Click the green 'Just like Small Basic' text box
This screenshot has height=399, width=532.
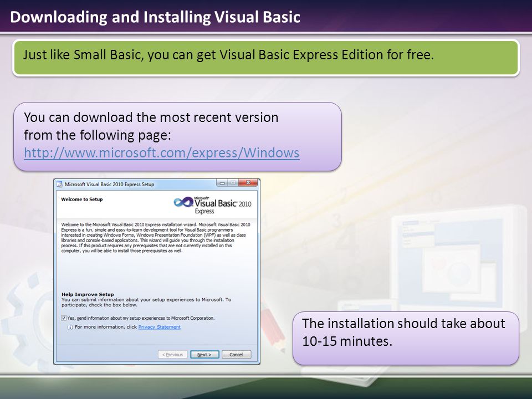266,58
